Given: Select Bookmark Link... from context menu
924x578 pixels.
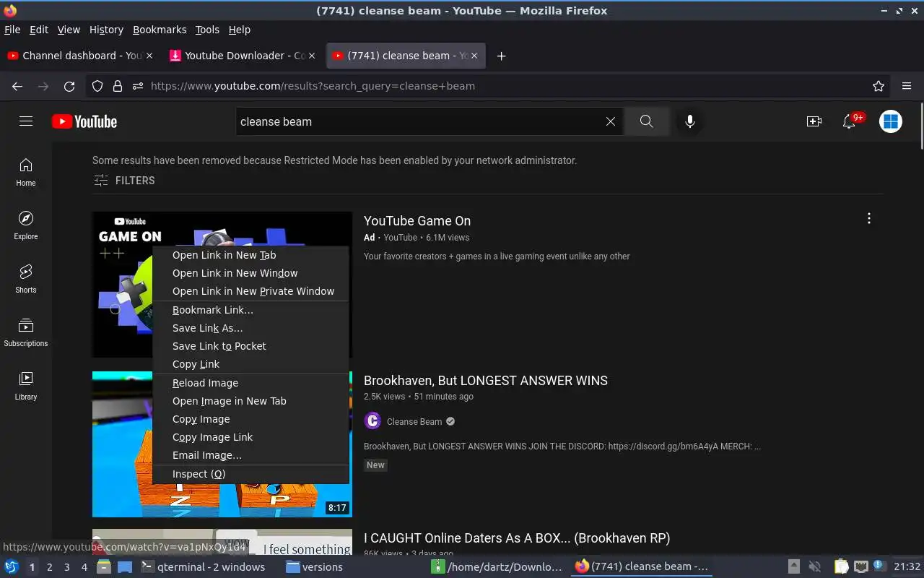Looking at the screenshot, I should tap(251, 310).
